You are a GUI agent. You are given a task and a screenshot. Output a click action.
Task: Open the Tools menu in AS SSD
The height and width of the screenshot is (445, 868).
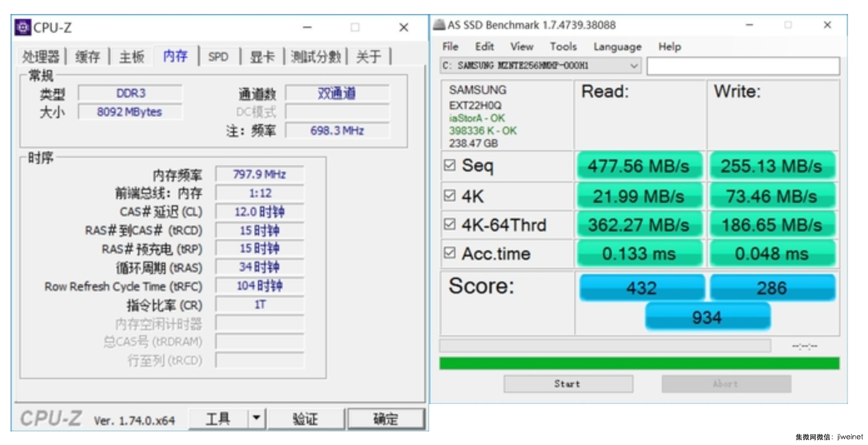[x=563, y=46]
